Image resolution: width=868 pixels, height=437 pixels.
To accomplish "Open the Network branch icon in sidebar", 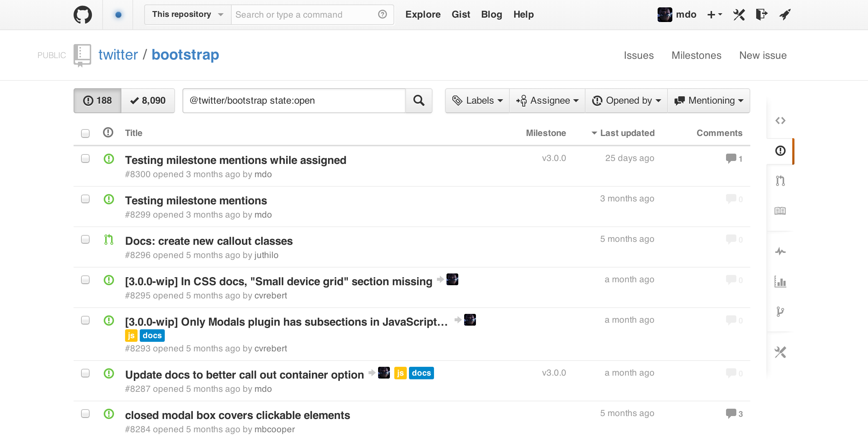I will 780,312.
